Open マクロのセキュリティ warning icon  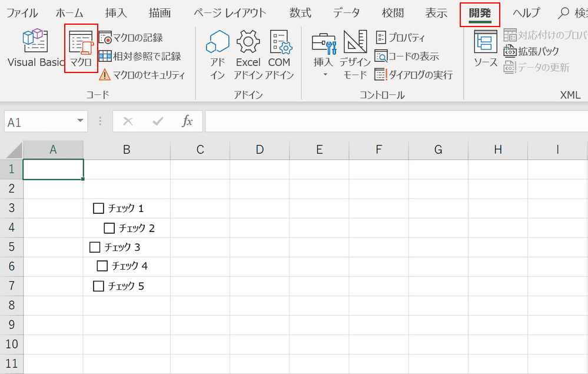105,75
